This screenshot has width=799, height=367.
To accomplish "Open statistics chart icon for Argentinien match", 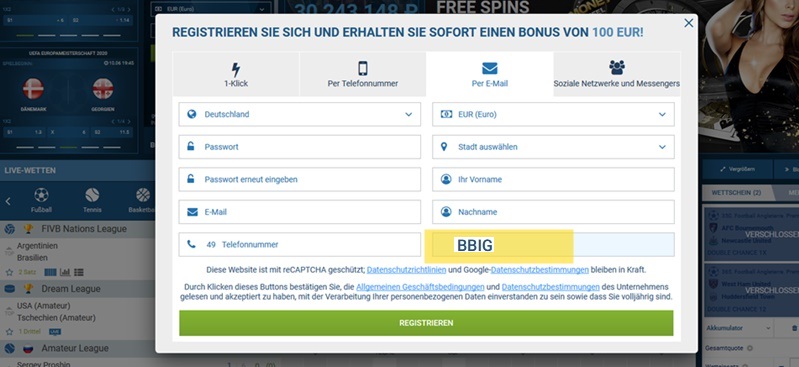I will tap(65, 272).
